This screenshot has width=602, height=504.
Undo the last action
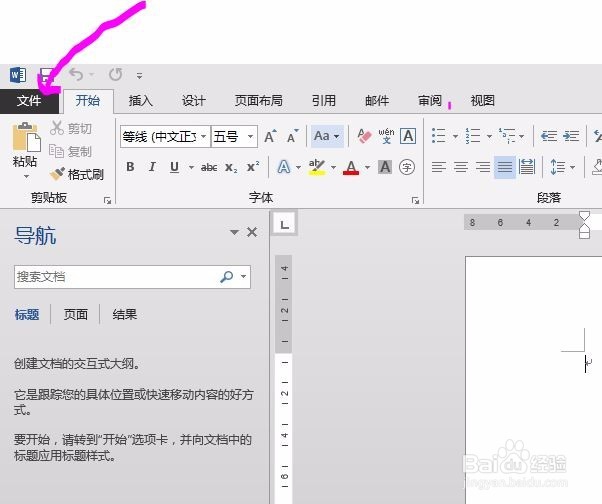click(76, 74)
